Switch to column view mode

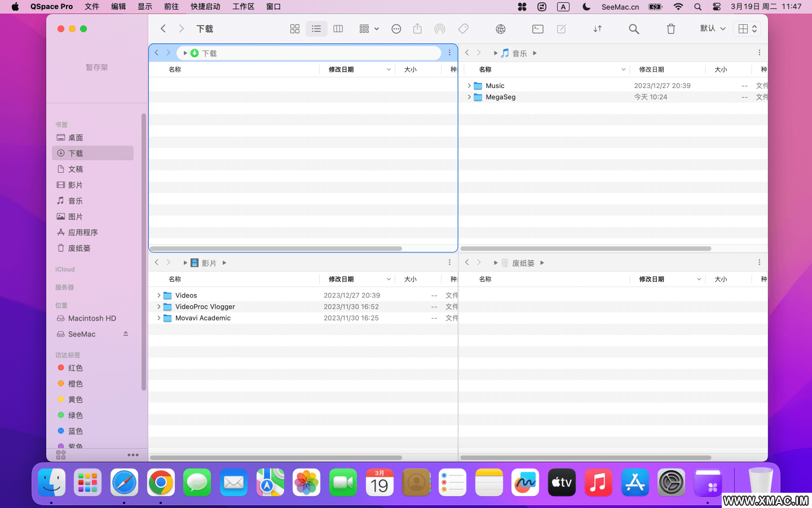pos(338,29)
